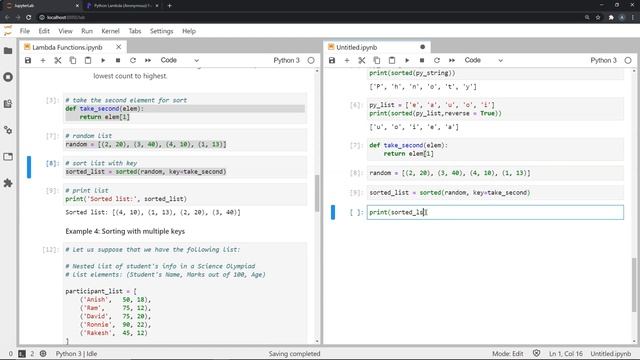Select the take_second definition cell in Lambda Functions
The image size is (640, 360).
click(185, 109)
